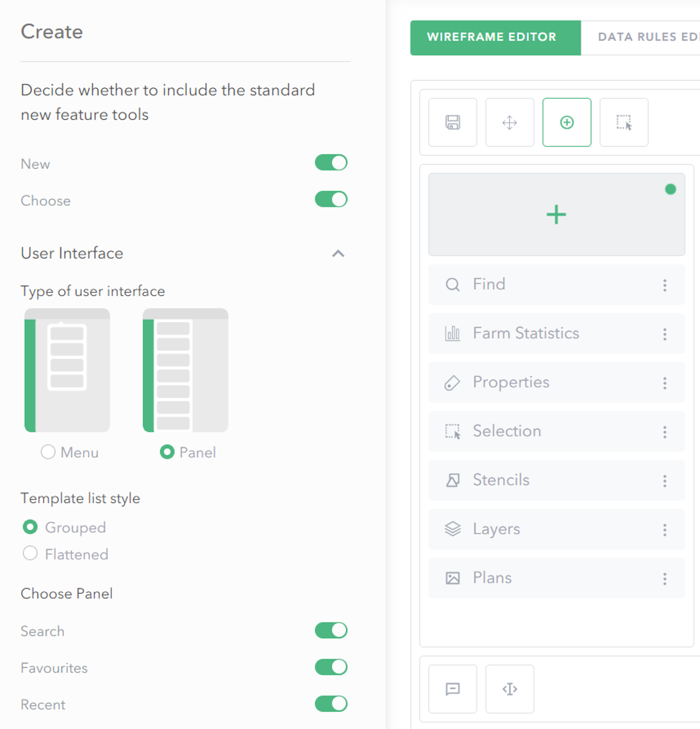Select the Properties widget row
The width and height of the screenshot is (700, 729).
[x=557, y=383]
